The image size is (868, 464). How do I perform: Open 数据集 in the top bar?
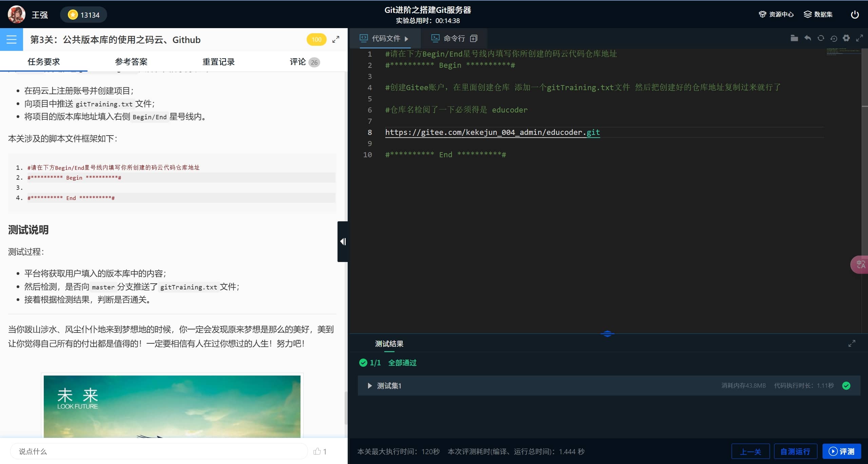pos(818,14)
